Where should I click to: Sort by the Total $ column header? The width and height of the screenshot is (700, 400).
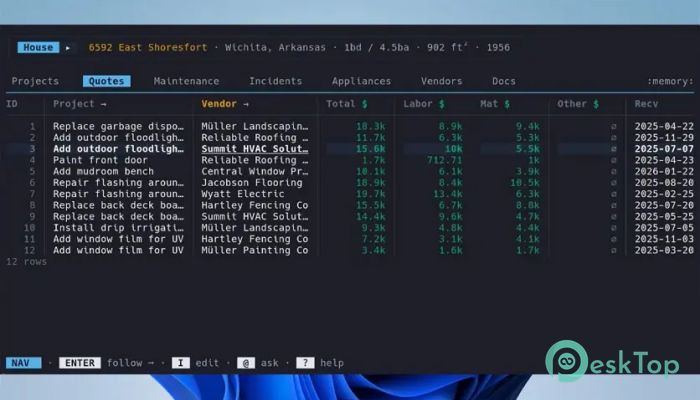[346, 104]
